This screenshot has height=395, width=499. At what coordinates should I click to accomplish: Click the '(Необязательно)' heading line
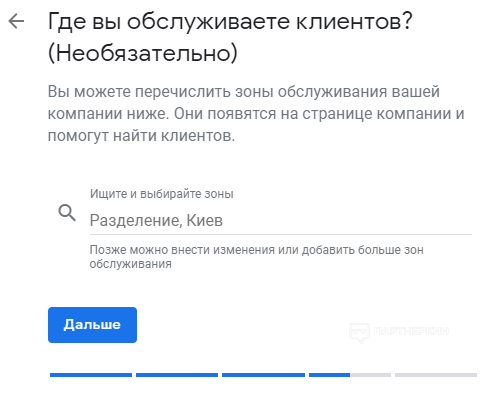143,53
